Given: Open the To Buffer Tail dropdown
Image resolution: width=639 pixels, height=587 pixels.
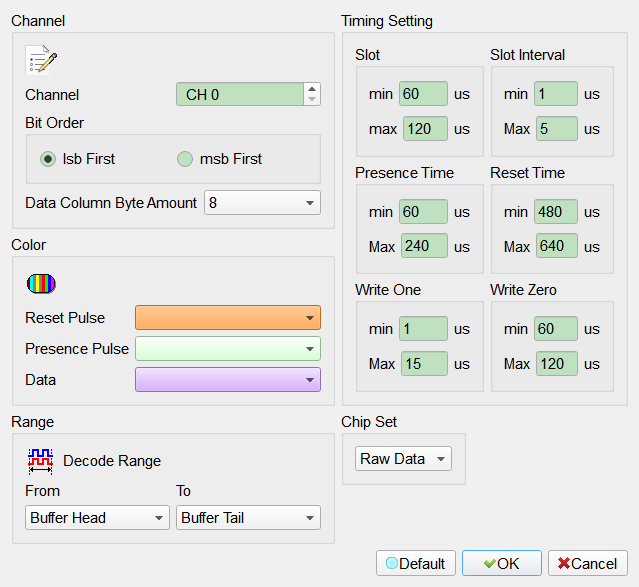Looking at the screenshot, I should coord(248,518).
